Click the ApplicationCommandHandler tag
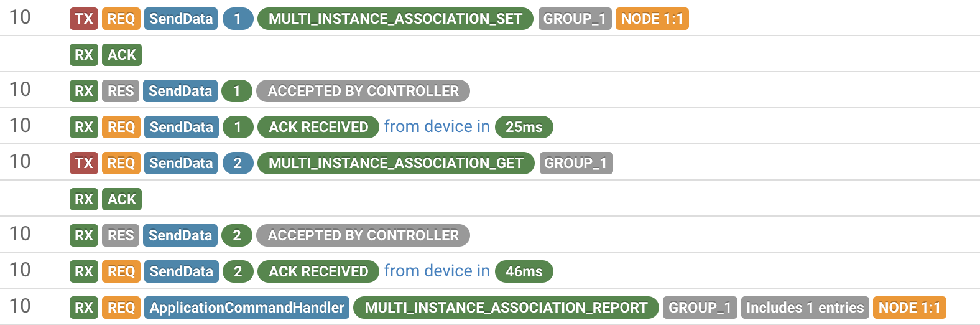This screenshot has height=325, width=980. point(247,308)
